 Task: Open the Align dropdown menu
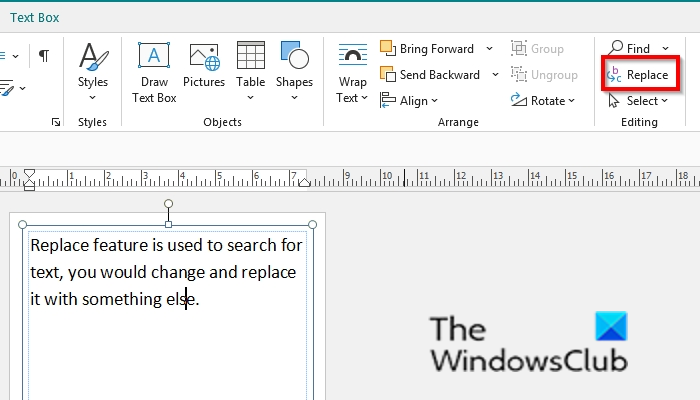coord(408,101)
